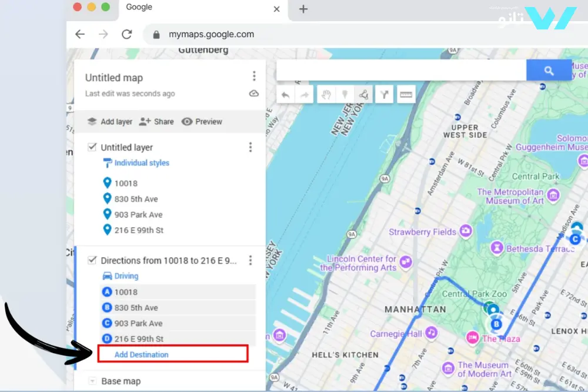Open a new browser tab
The height and width of the screenshot is (392, 588).
pyautogui.click(x=303, y=9)
